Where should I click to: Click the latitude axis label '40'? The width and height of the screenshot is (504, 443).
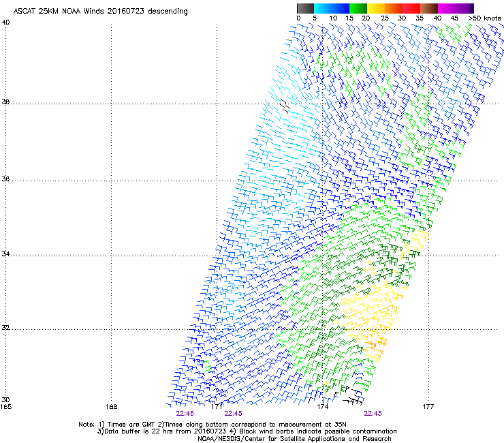coord(5,22)
